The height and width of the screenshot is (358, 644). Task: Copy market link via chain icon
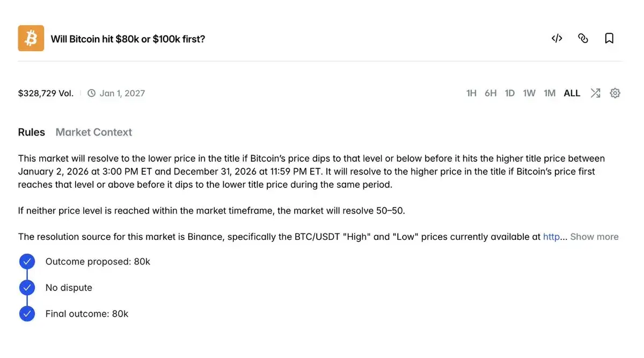583,39
